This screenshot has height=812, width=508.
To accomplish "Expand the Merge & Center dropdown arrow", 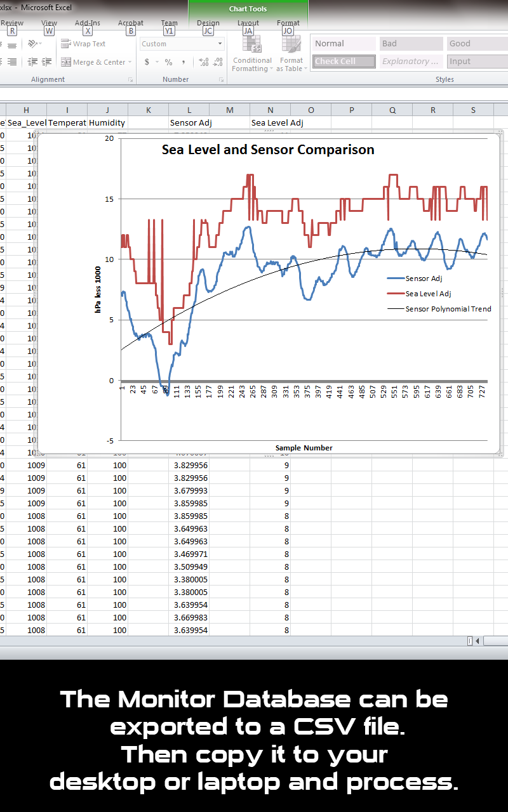I will (x=130, y=62).
